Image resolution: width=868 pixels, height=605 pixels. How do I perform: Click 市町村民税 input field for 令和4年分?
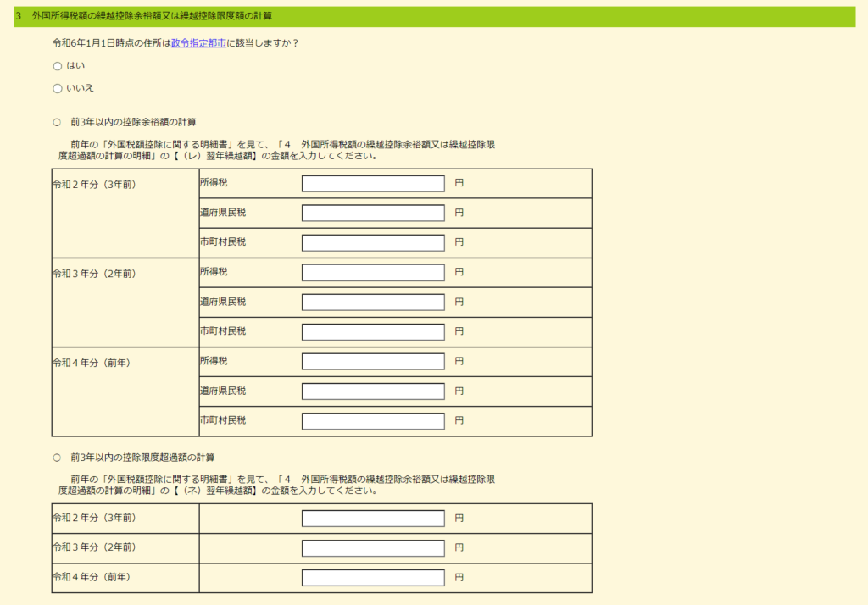click(x=373, y=421)
